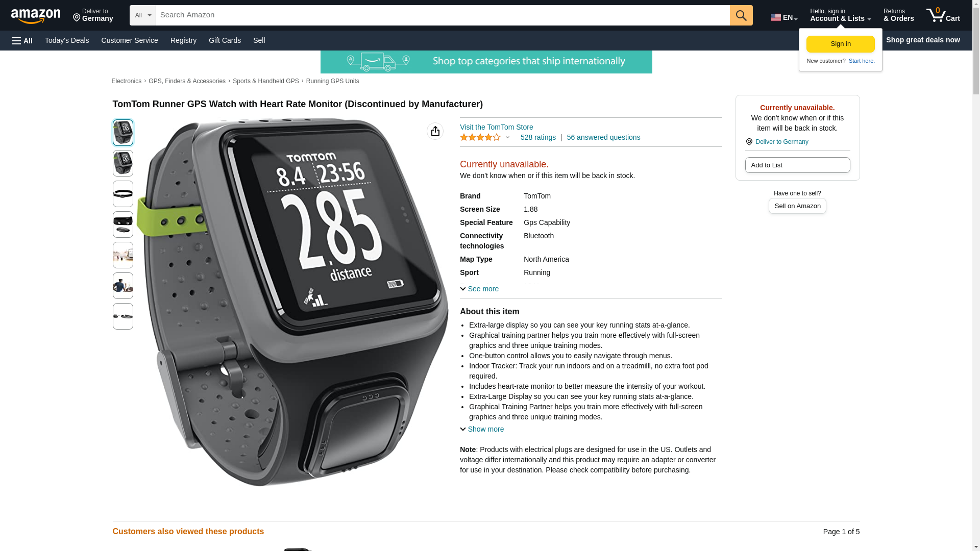Screen dimensions: 980x551
Task: Open the shopping cart
Action: (x=943, y=15)
